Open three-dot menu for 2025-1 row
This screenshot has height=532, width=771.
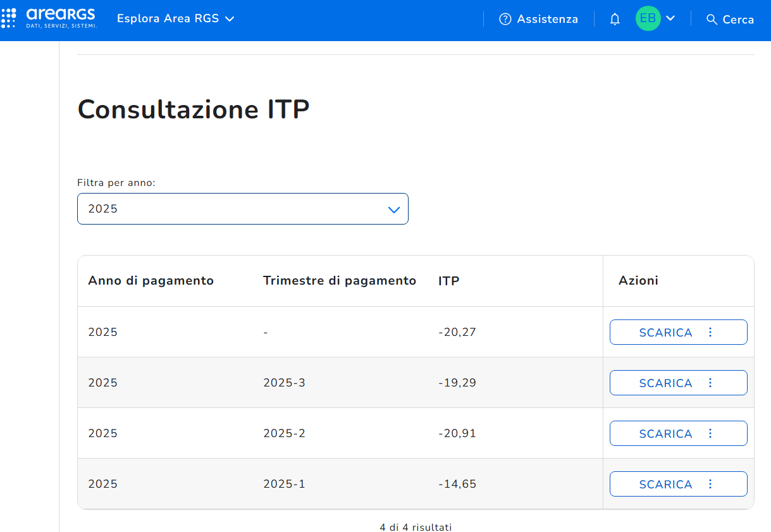pos(710,484)
